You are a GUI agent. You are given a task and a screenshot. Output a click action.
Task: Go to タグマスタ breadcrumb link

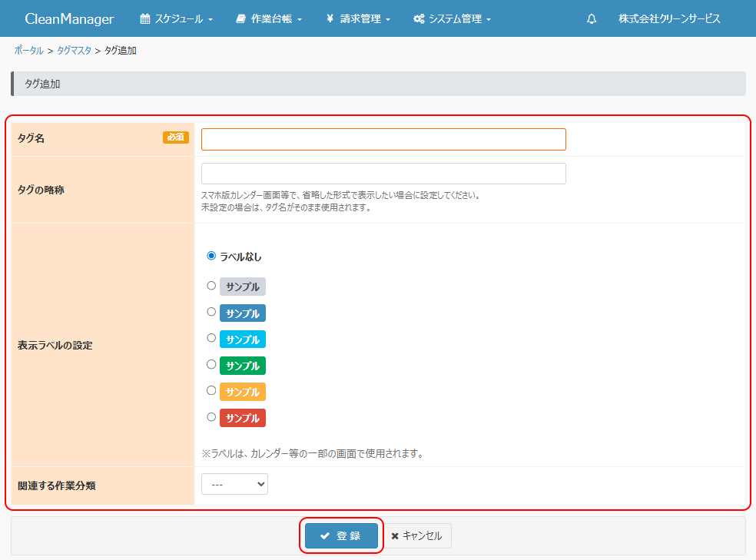74,51
